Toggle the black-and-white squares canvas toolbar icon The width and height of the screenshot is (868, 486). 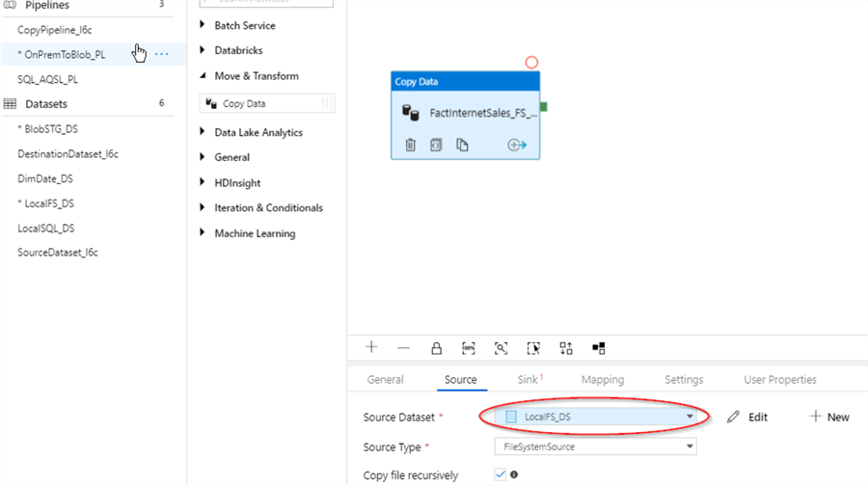[x=598, y=348]
